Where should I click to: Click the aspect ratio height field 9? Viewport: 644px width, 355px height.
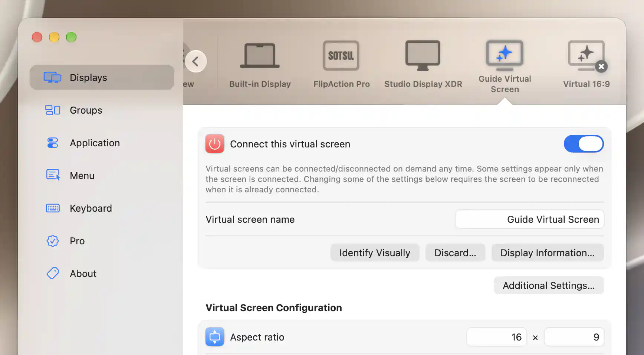(574, 337)
